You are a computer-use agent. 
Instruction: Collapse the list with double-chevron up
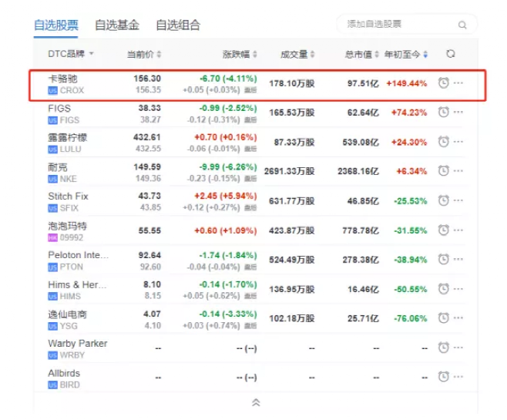coord(256,402)
